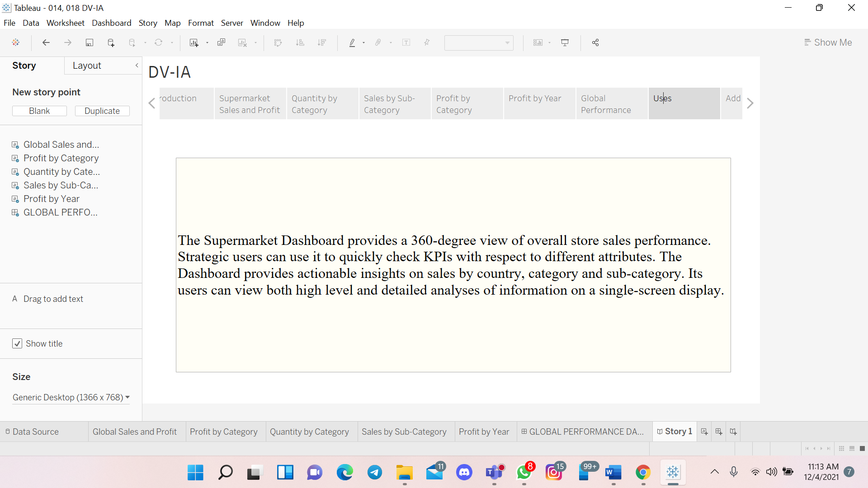868x488 pixels.
Task: Click the story navigator left arrow
Action: tap(152, 103)
